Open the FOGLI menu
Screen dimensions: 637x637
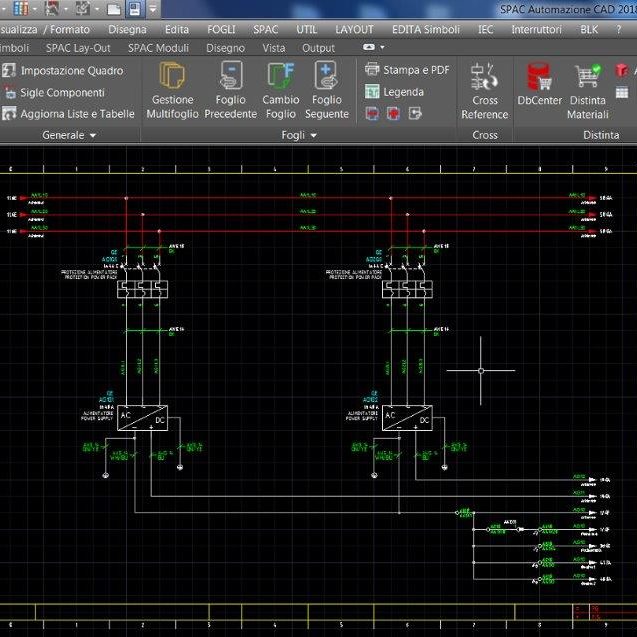coord(221,30)
